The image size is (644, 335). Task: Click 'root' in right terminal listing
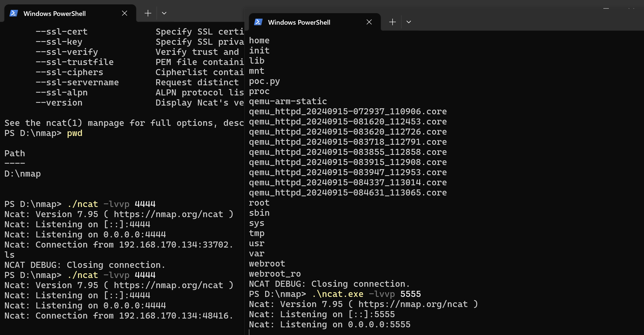coord(259,203)
